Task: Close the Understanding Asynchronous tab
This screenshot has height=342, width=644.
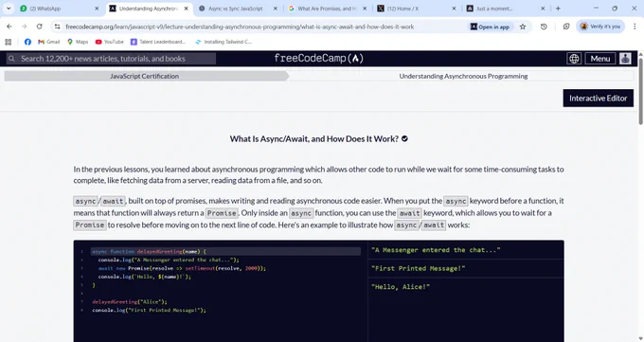Action: coord(186,9)
